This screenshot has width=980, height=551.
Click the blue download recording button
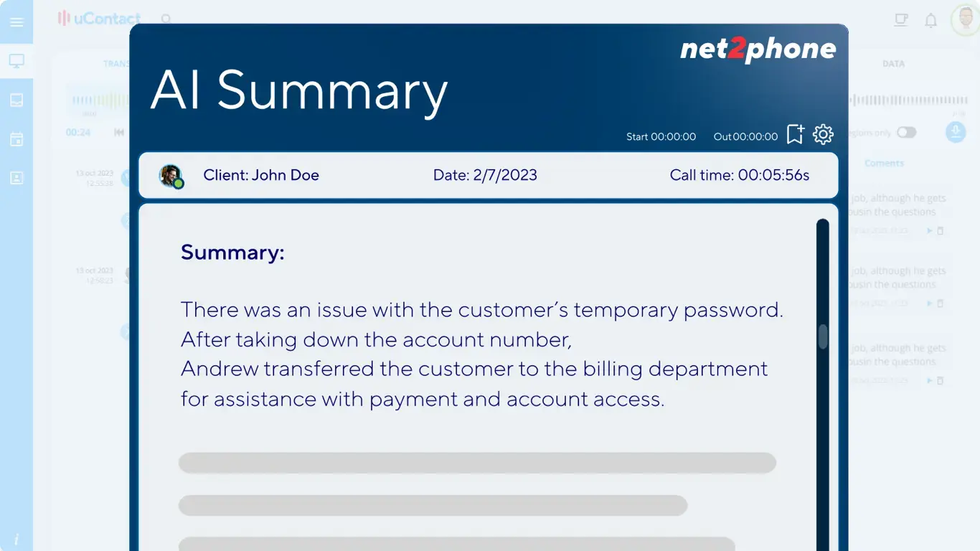tap(956, 132)
